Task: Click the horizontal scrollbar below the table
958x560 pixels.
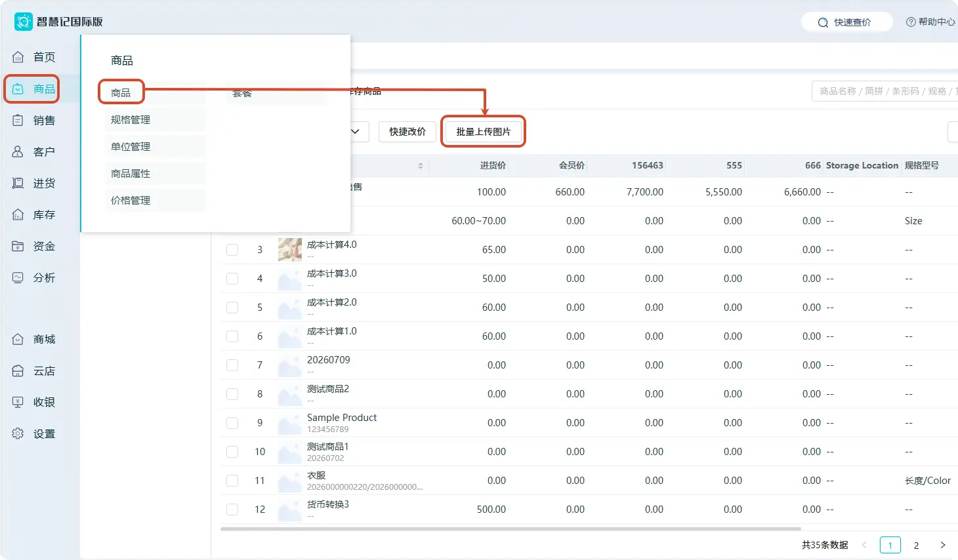Action: click(510, 529)
